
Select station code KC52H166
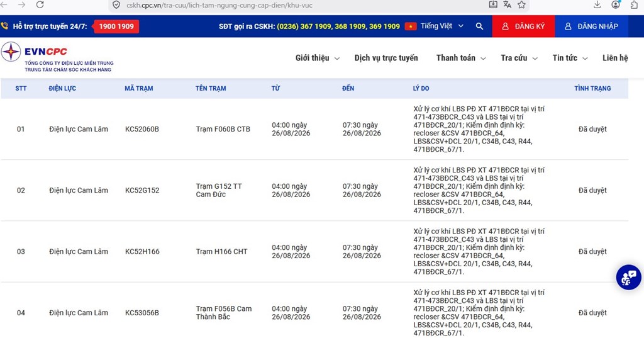(x=142, y=252)
